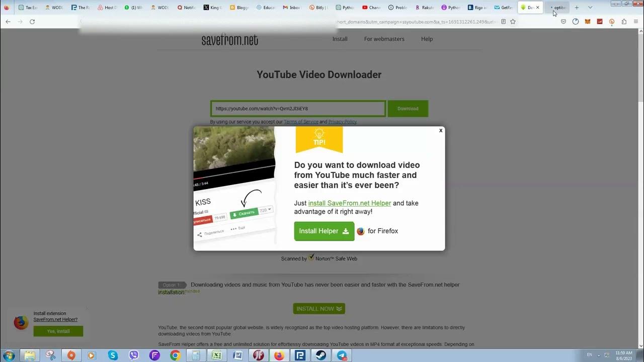Image resolution: width=644 pixels, height=362 pixels.
Task: Click the Firefox icon beside 'for Firefox'
Action: 361,231
